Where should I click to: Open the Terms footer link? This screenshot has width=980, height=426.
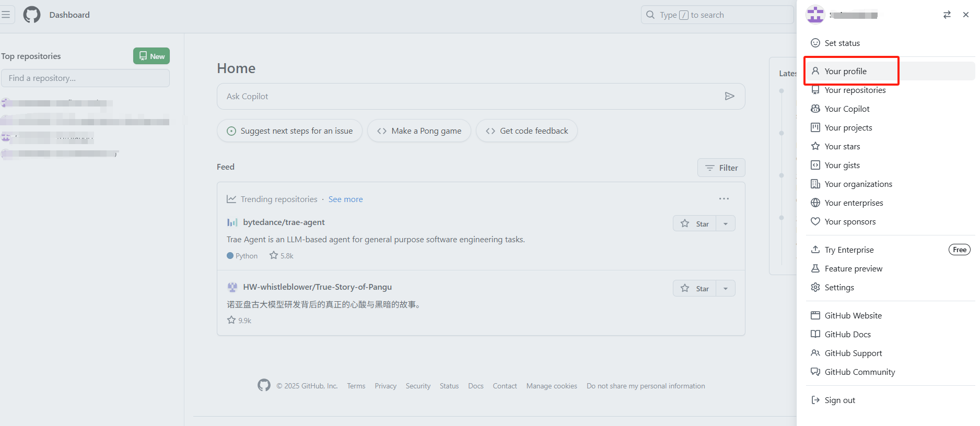356,386
